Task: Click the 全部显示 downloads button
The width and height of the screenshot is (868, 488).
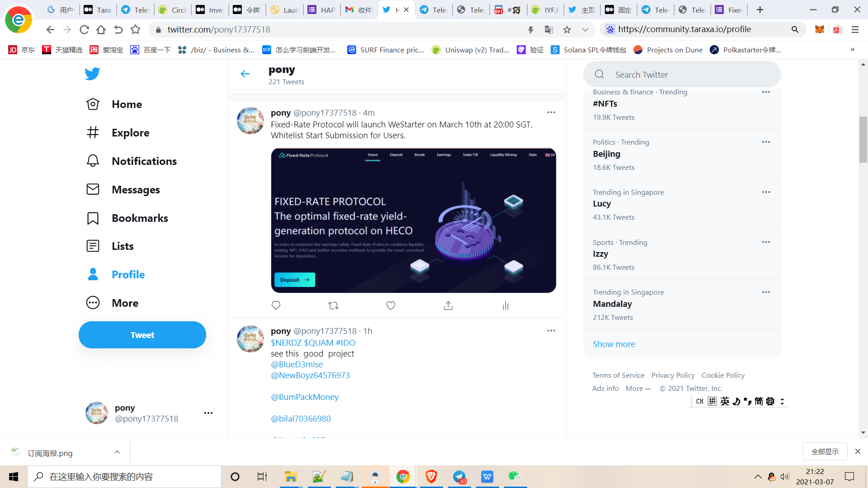Action: (x=825, y=451)
